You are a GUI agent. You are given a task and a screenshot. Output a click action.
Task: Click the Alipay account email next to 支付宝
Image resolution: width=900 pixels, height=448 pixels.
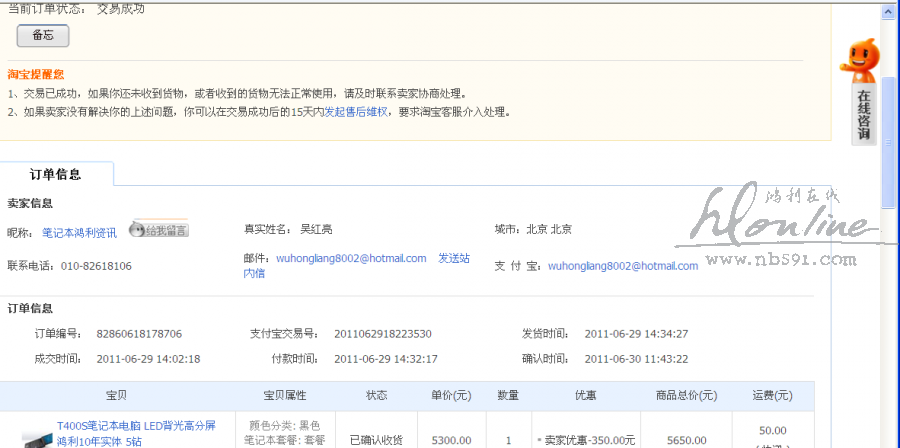tap(623, 266)
